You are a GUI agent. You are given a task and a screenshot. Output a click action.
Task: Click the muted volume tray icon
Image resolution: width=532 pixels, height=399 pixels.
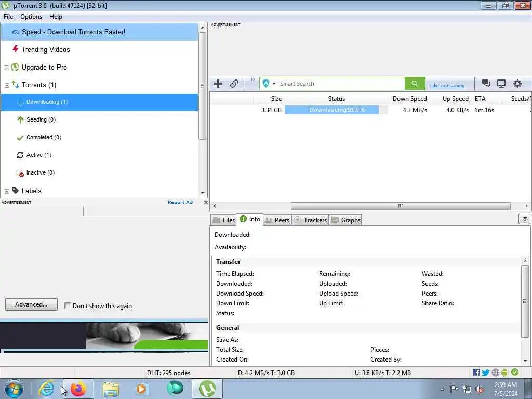click(480, 389)
